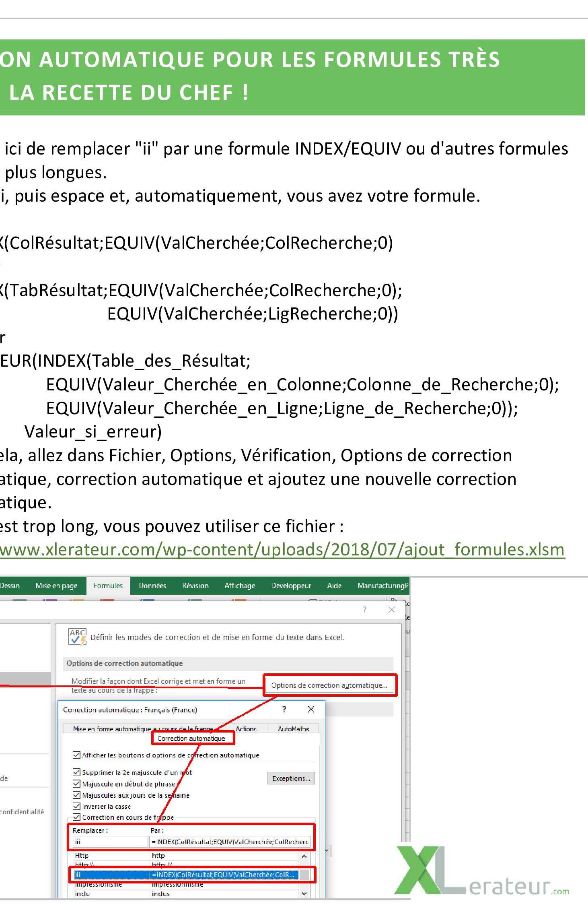Screen dimensions: 588x910
Task: Open the Formules ribbon tab
Action: (108, 586)
